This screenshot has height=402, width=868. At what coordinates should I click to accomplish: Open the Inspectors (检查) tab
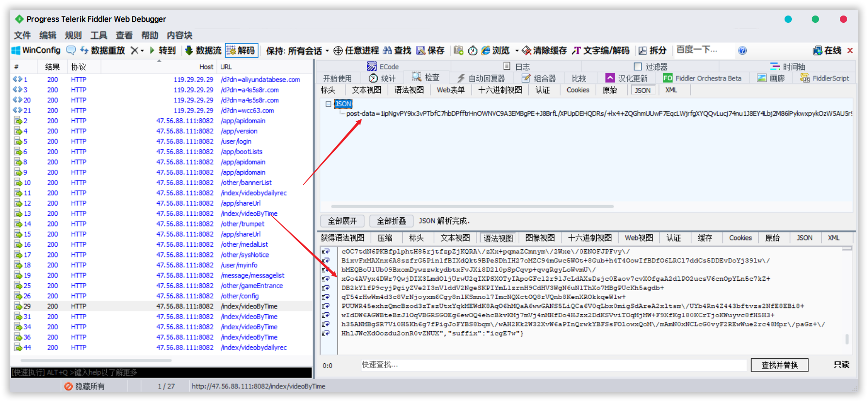[x=426, y=78]
